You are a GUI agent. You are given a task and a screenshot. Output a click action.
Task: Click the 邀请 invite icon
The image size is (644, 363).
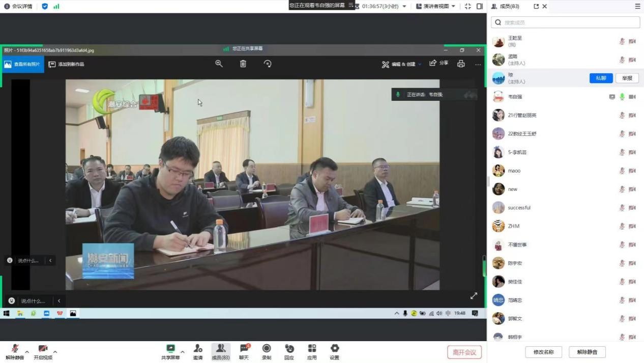click(198, 349)
